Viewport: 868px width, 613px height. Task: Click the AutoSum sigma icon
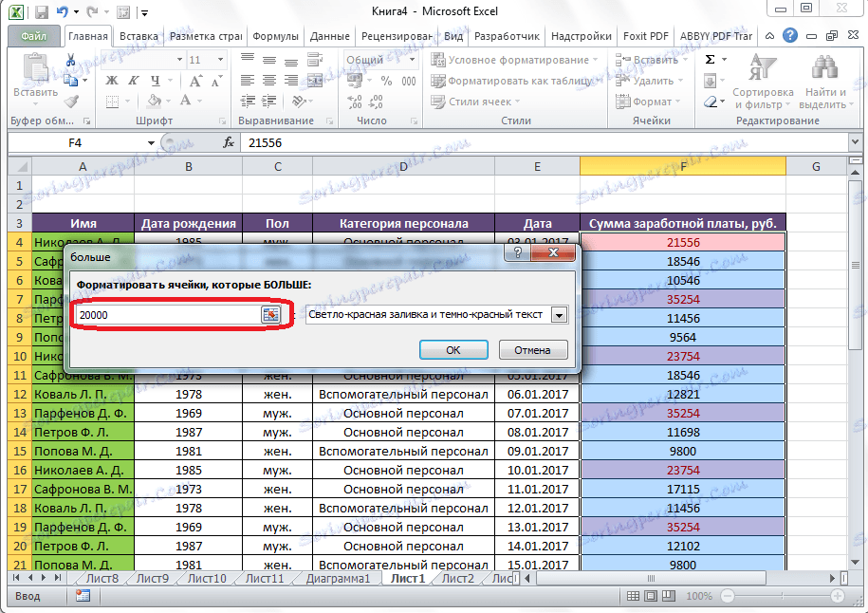tap(710, 60)
